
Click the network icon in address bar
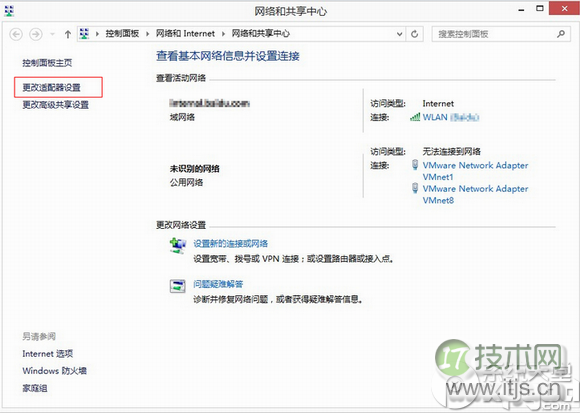tap(84, 34)
